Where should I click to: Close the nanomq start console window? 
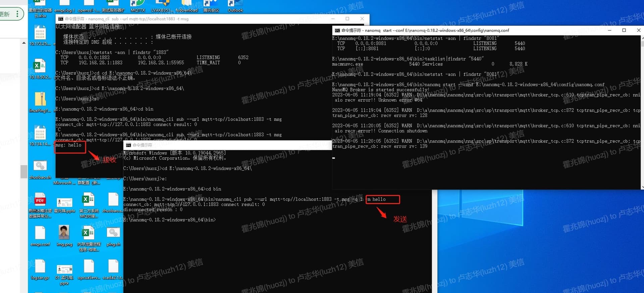click(638, 30)
